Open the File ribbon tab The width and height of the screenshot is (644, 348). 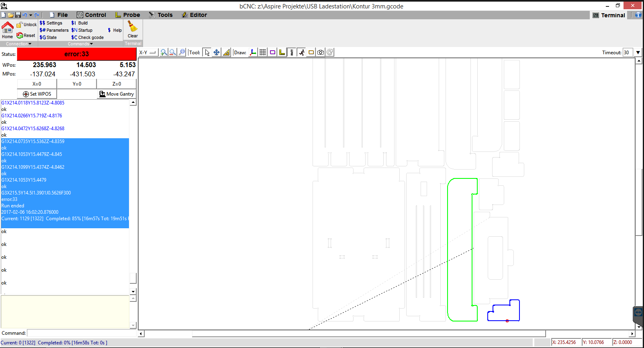(59, 15)
